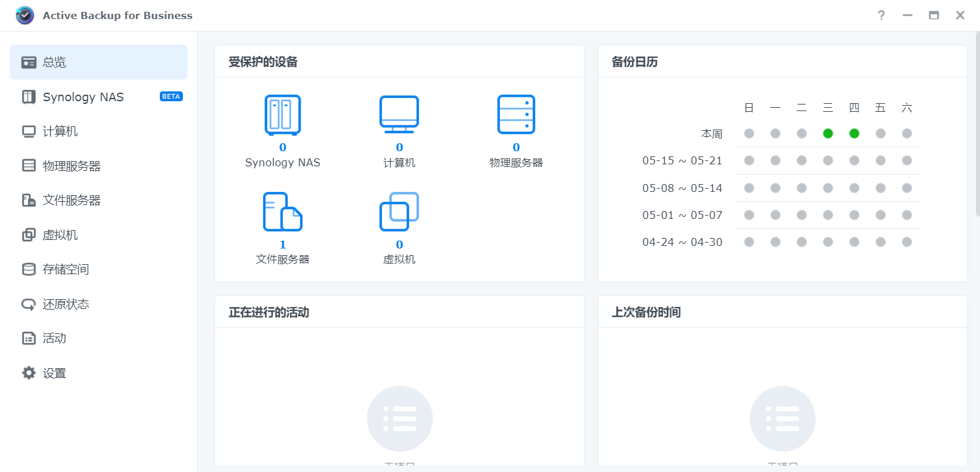Image resolution: width=980 pixels, height=472 pixels.
Task: Click the count "1" above 文件服务器
Action: pos(283,245)
